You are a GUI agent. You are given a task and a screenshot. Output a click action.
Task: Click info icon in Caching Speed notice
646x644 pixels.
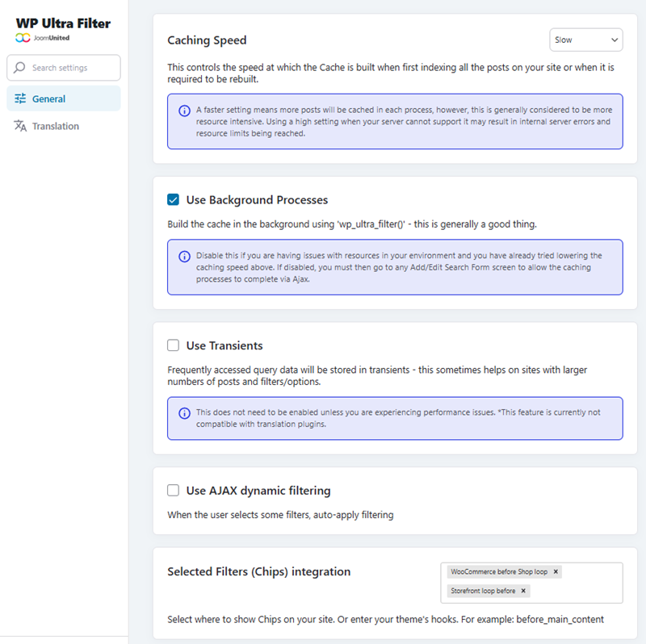click(x=184, y=110)
